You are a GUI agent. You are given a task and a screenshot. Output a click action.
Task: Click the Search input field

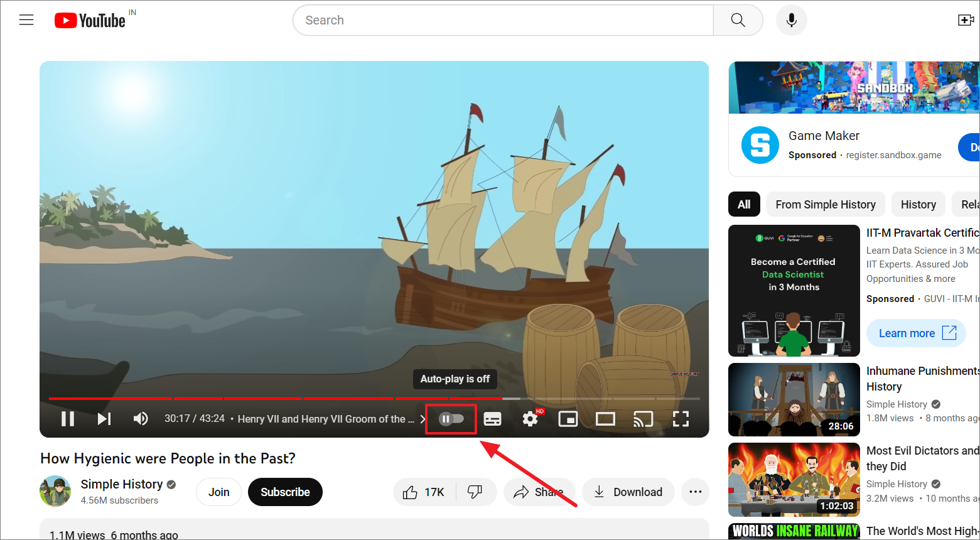pyautogui.click(x=503, y=20)
